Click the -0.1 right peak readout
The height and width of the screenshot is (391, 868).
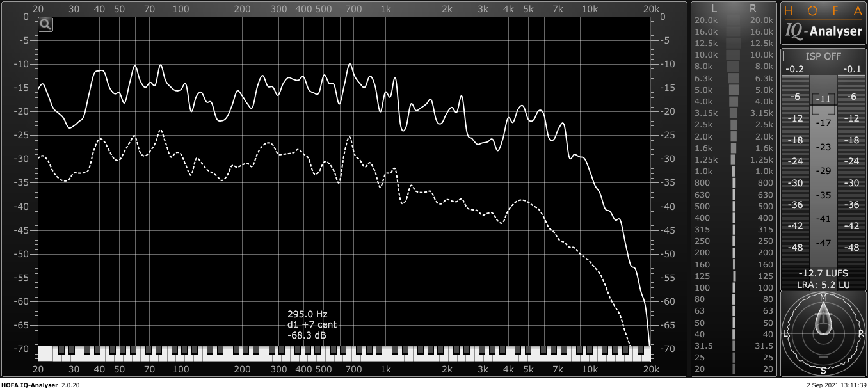[852, 69]
